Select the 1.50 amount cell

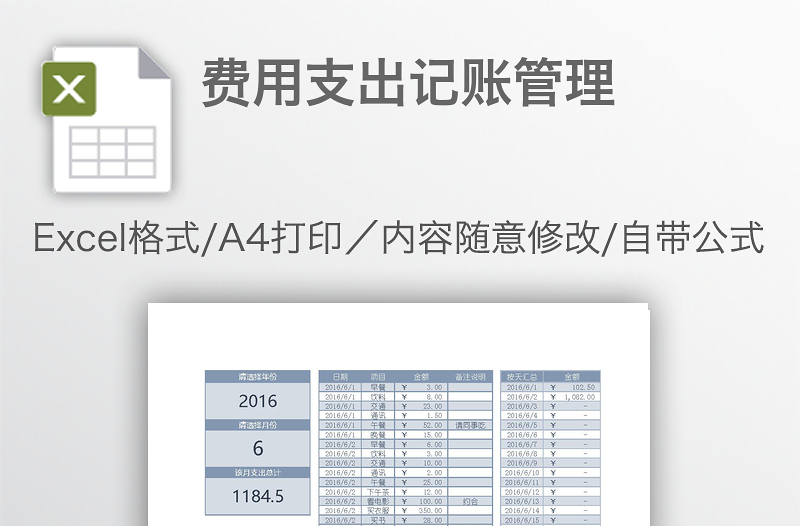pyautogui.click(x=421, y=416)
